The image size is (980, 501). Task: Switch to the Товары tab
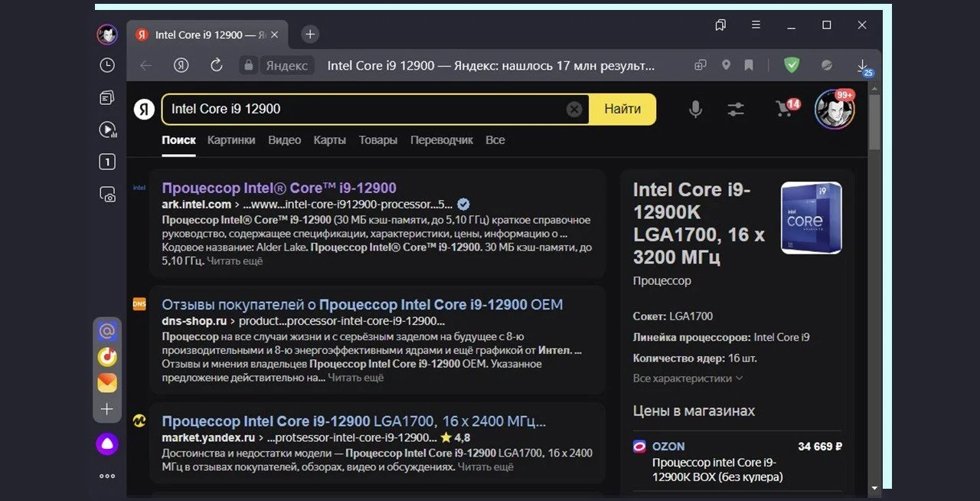(378, 140)
